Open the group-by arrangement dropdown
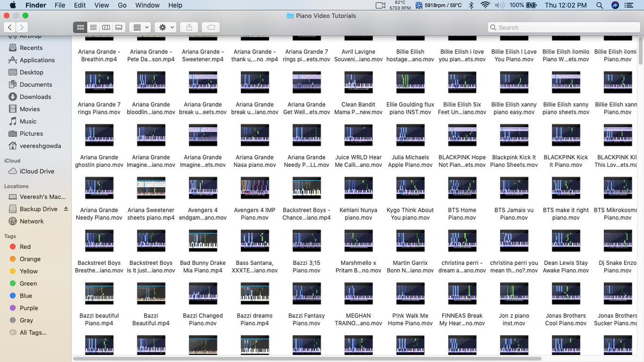 coord(140,27)
